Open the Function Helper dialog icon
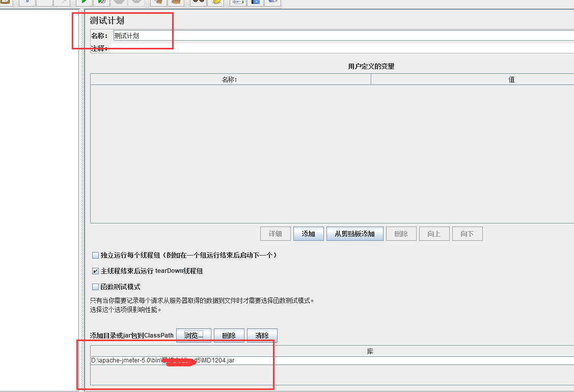The height and width of the screenshot is (392, 574). pos(237,2)
